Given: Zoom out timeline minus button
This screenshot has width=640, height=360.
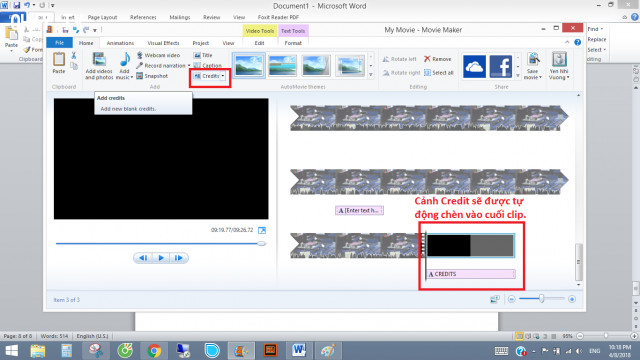Looking at the screenshot, I should coord(511,299).
